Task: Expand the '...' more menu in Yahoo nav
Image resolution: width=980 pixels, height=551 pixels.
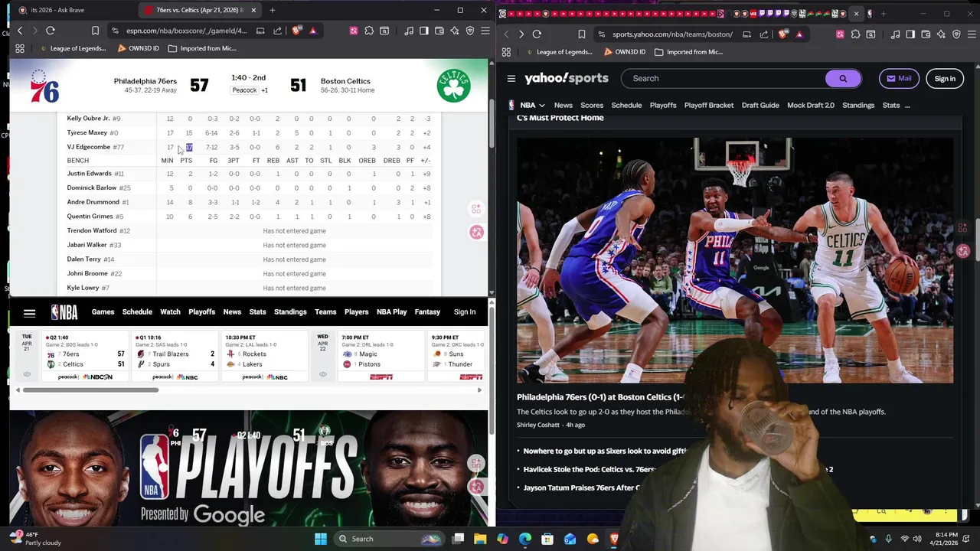Action: tap(907, 105)
